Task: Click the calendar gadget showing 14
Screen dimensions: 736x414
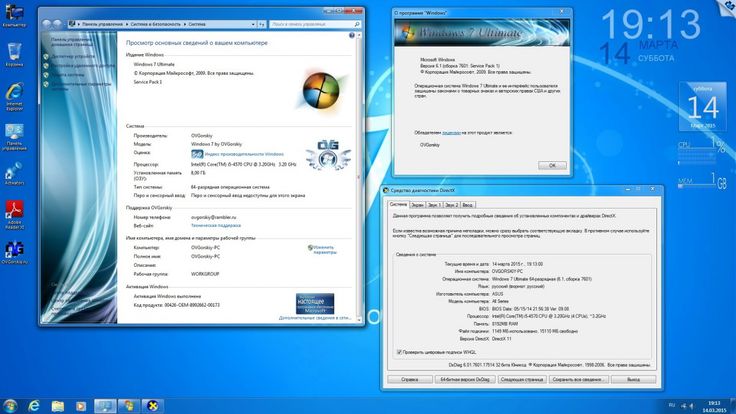Action: 704,107
